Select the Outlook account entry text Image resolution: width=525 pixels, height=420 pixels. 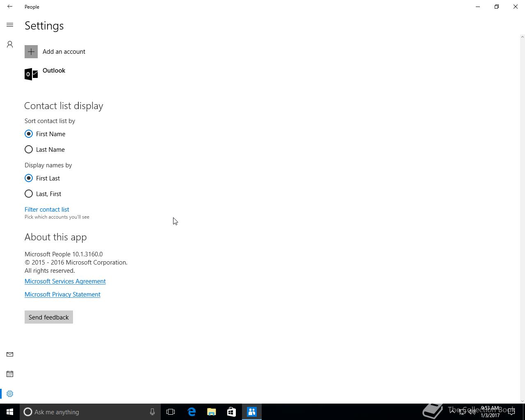tap(54, 71)
